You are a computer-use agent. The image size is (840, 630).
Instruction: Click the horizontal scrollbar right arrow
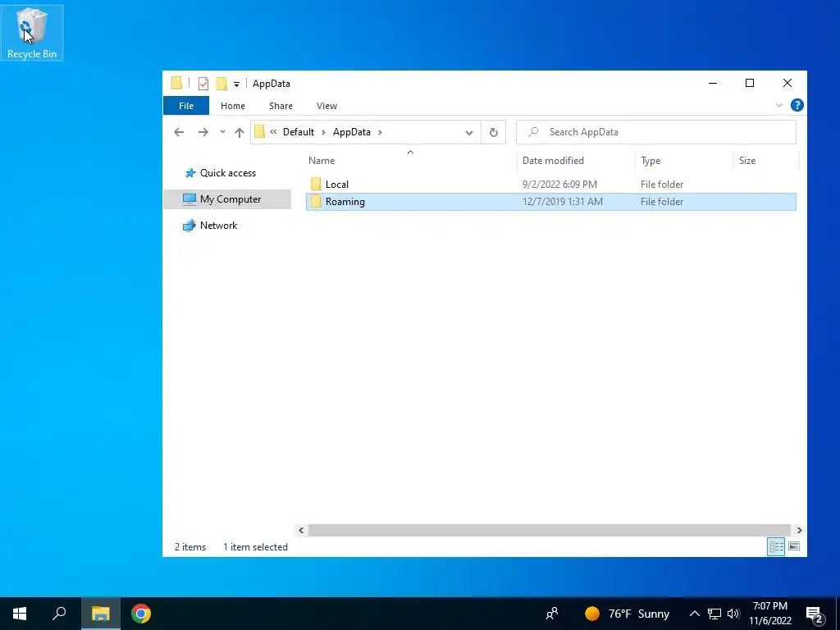pyautogui.click(x=799, y=531)
